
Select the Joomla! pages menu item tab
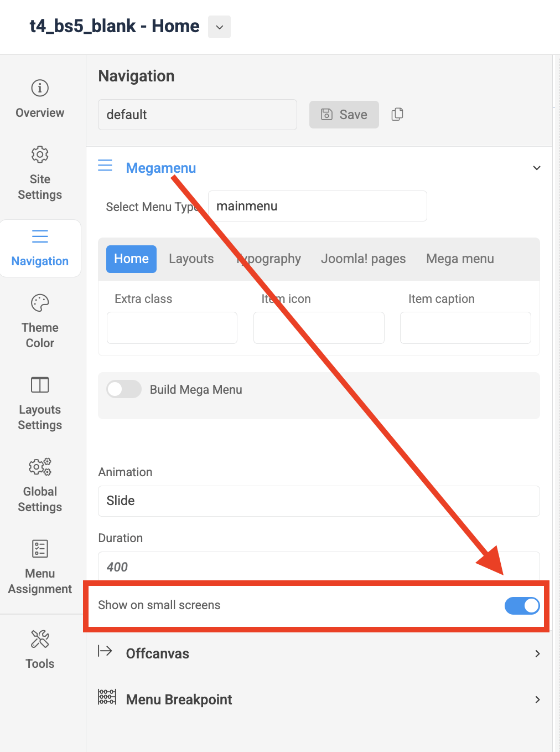pyautogui.click(x=364, y=259)
